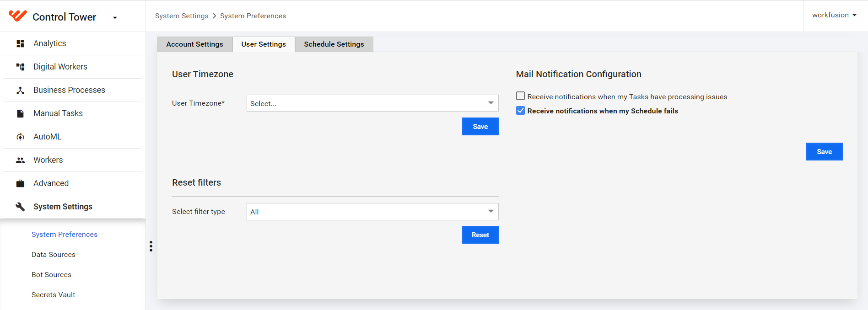868x310 pixels.
Task: Open the workfusion user account dropdown
Action: tap(834, 15)
